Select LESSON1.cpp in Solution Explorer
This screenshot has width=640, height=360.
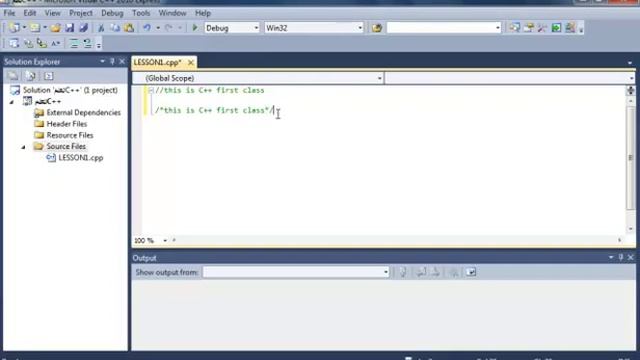[x=81, y=158]
